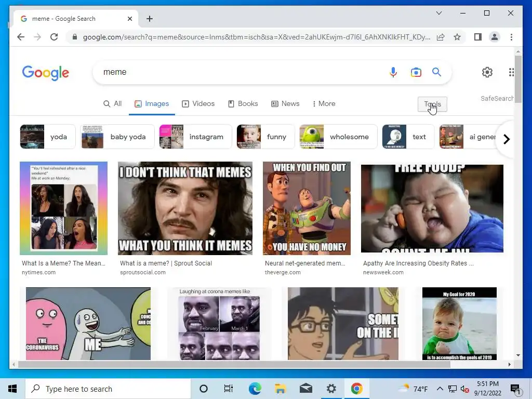Switch to Videos results tab
Viewport: 532px width, 399px height.
pos(198,103)
